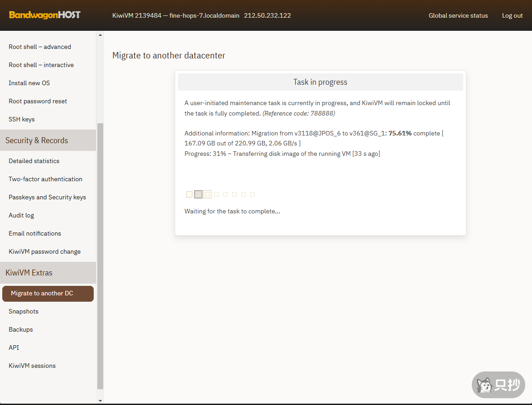This screenshot has width=532, height=405.
Task: Click the Security & Records section header
Action: click(x=48, y=140)
